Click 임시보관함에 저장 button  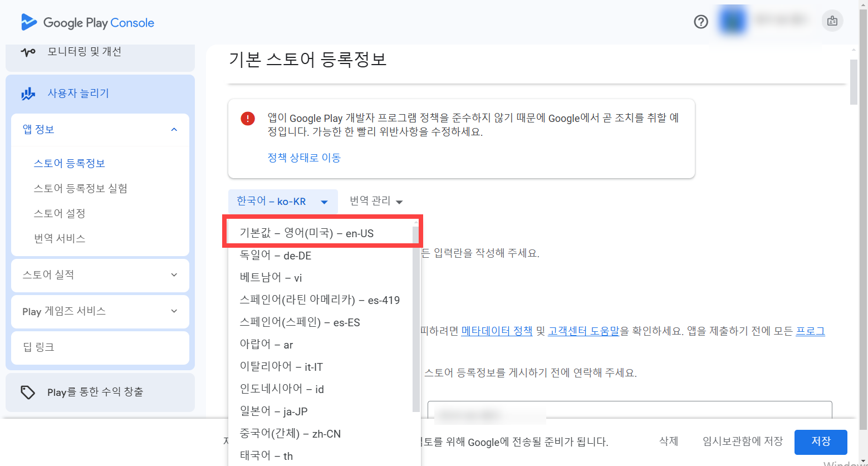click(743, 442)
